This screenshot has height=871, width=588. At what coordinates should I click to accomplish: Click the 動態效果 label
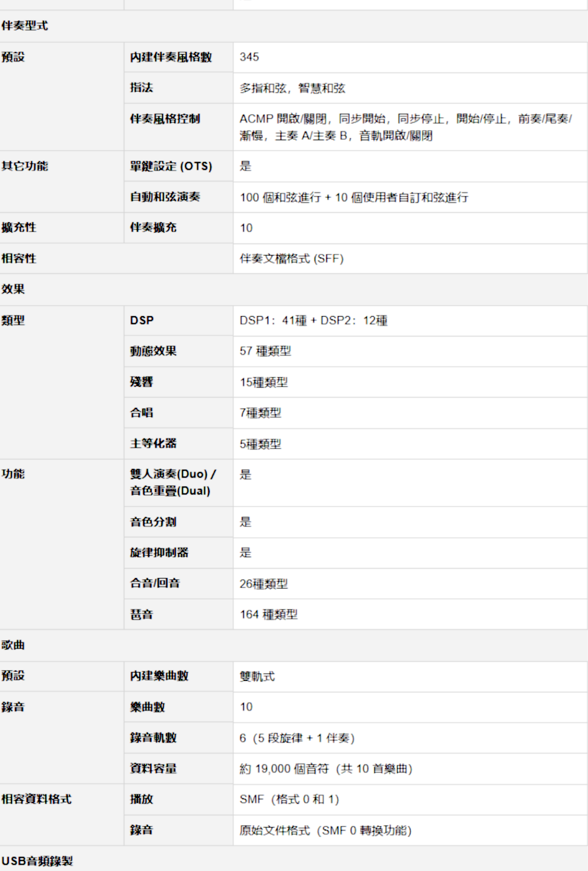tap(153, 351)
